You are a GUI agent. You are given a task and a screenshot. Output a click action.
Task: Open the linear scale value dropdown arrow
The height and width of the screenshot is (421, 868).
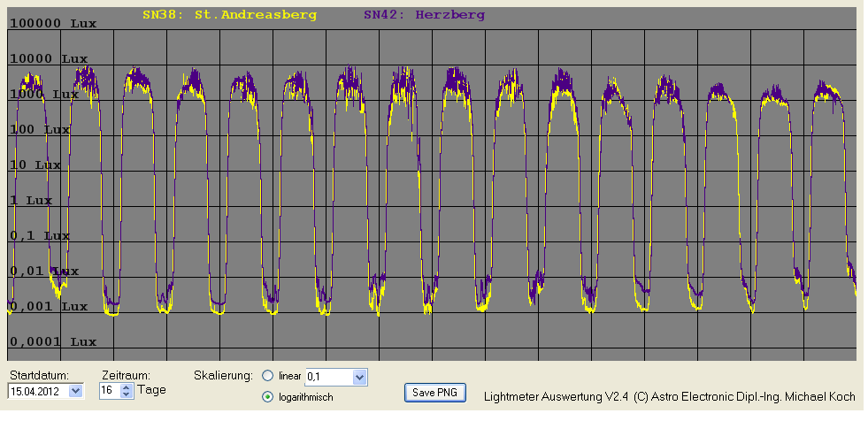pos(359,378)
